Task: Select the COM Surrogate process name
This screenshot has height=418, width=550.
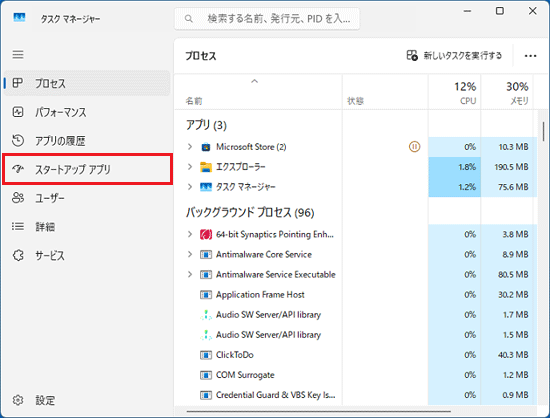Action: (245, 375)
